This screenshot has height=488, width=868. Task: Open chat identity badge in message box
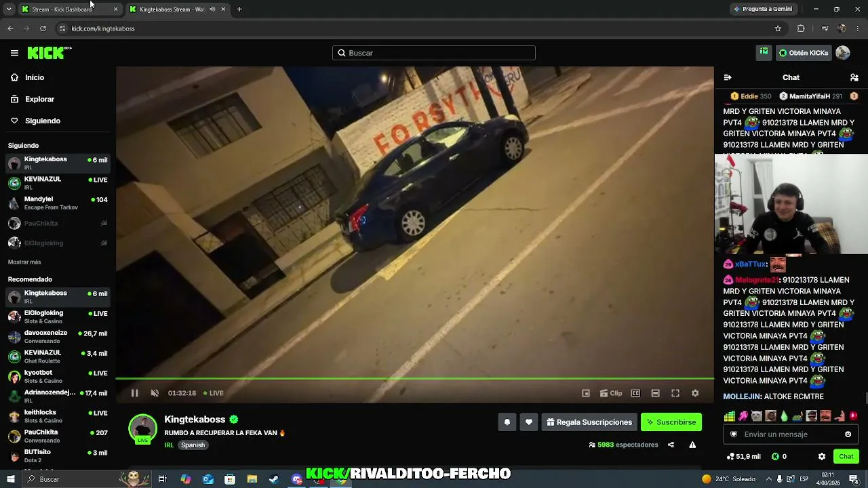pyautogui.click(x=734, y=434)
